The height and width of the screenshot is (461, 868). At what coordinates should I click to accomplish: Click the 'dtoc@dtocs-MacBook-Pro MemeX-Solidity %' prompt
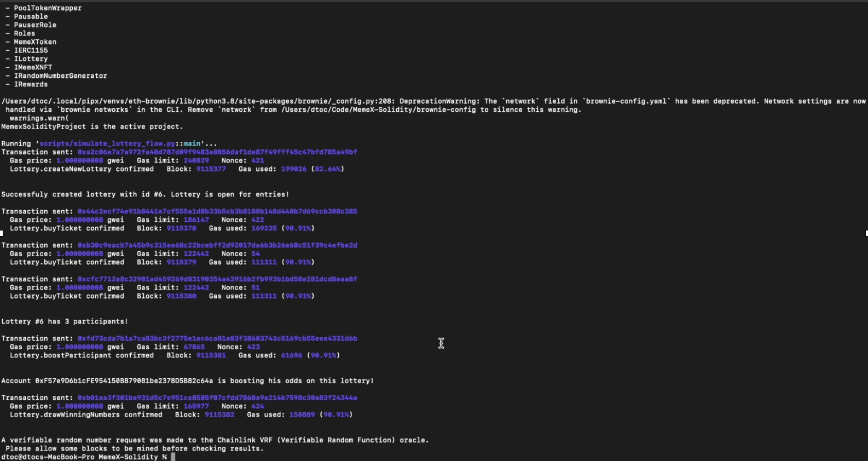pos(84,457)
